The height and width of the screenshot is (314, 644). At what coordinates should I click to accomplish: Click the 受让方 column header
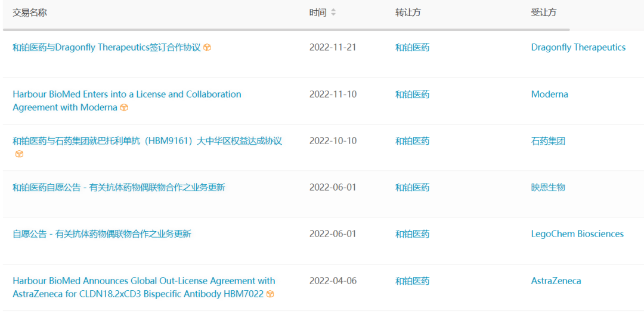coord(544,13)
